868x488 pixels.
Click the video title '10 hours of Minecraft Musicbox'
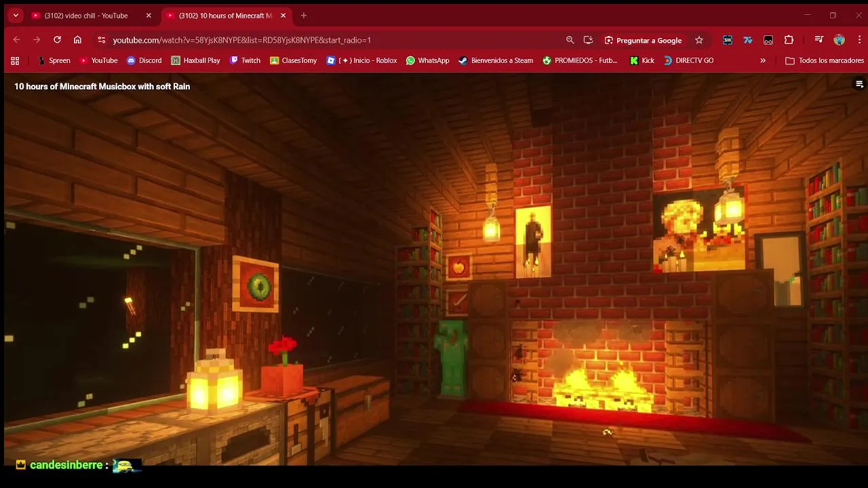point(102,86)
